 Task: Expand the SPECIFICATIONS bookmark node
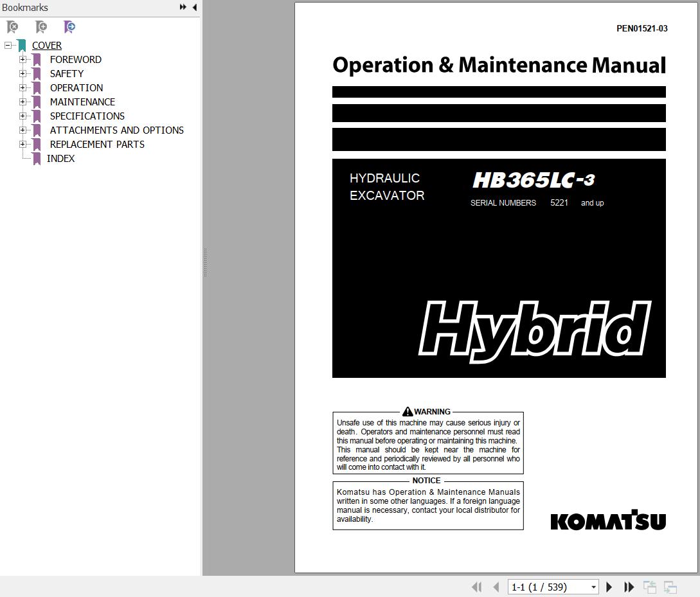(22, 116)
